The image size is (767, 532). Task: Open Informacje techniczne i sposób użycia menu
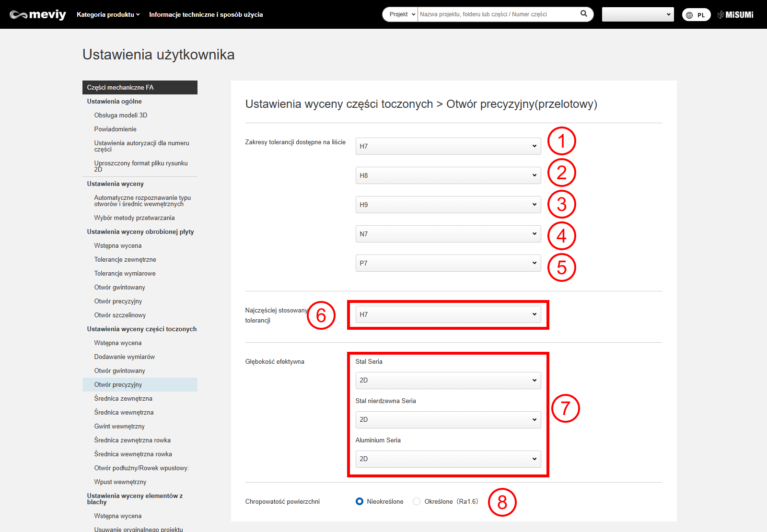[x=206, y=14]
